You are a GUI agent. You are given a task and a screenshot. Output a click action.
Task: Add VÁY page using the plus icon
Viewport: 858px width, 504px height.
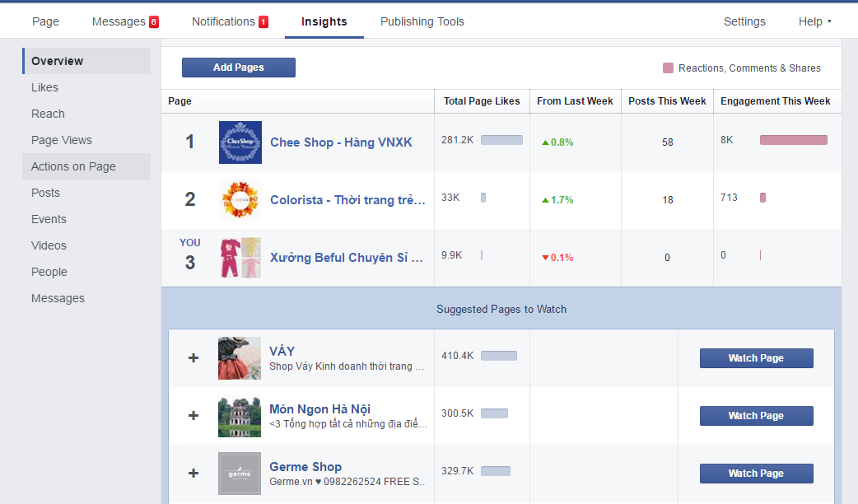(193, 357)
